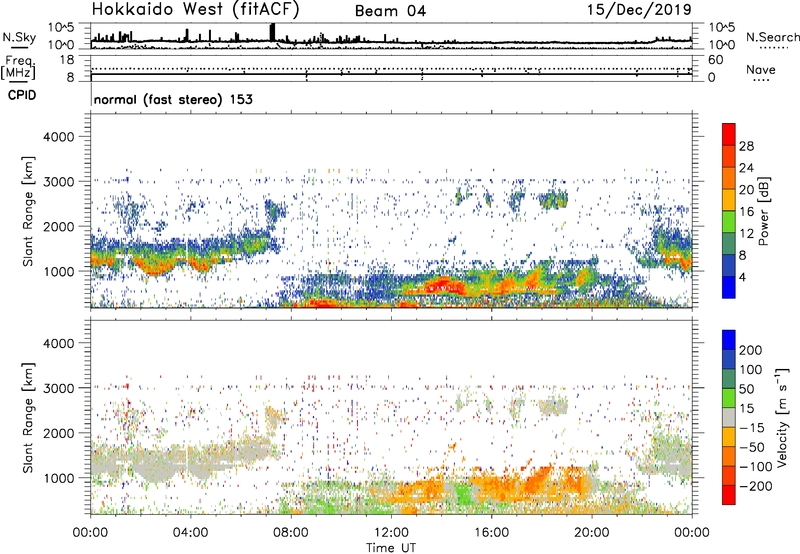Select the 12:00 time axis label
Screen dimensions: 800x554
[x=391, y=533]
